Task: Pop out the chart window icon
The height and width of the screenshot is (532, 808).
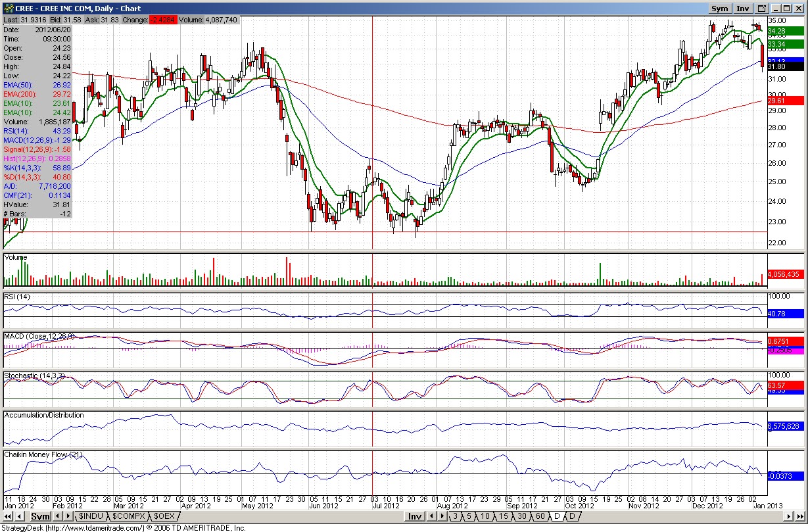Action: pos(762,9)
